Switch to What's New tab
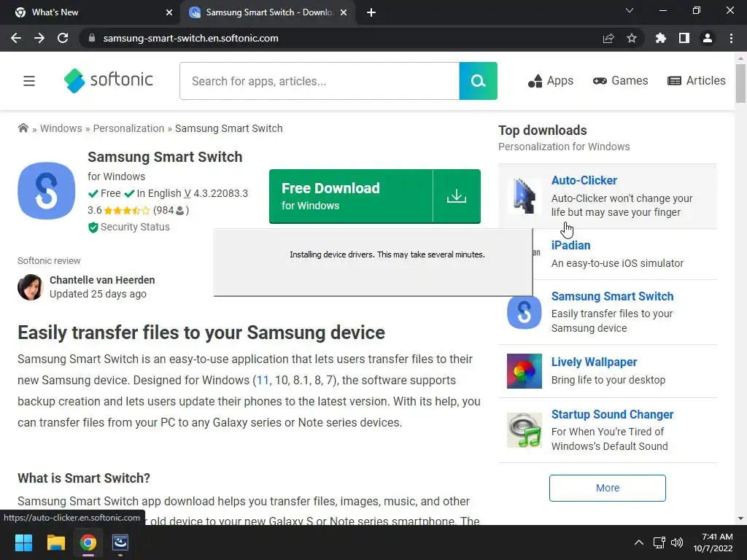The height and width of the screenshot is (560, 747). point(90,12)
